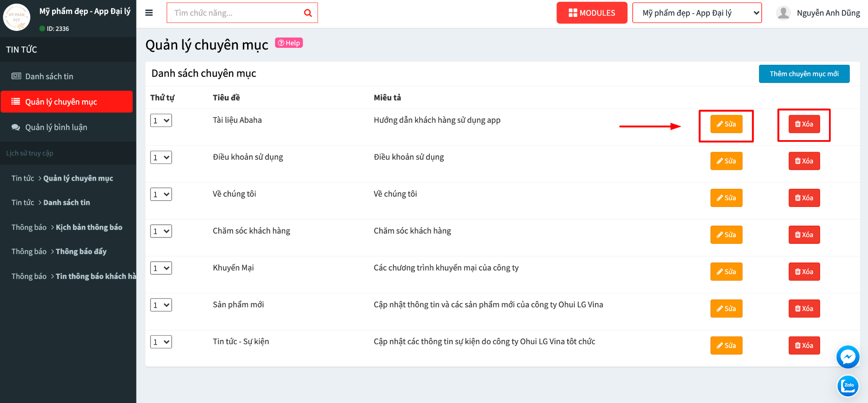Click the hamburger menu toggle icon

149,13
